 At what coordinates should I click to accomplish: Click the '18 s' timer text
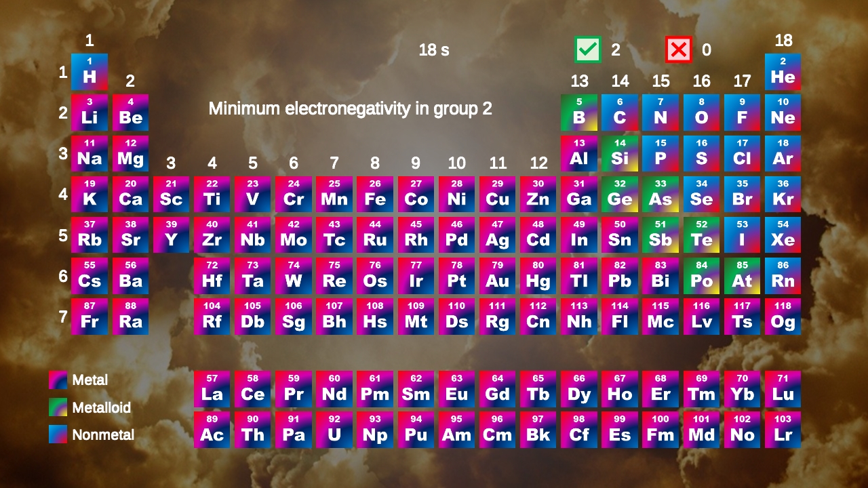434,49
